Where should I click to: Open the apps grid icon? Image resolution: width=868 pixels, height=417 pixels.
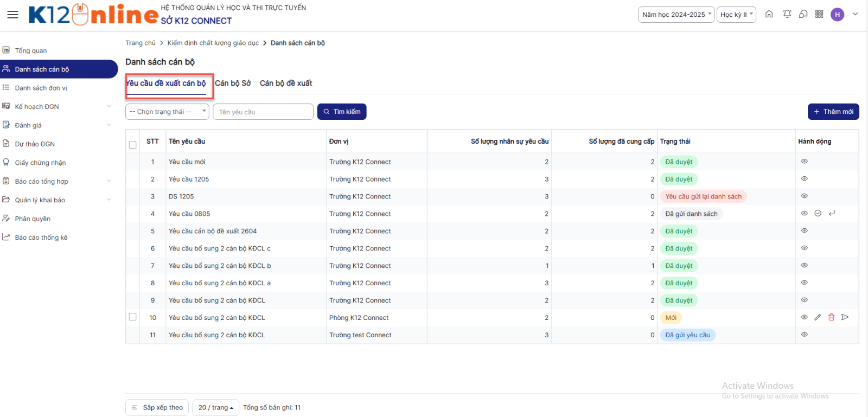click(x=819, y=14)
